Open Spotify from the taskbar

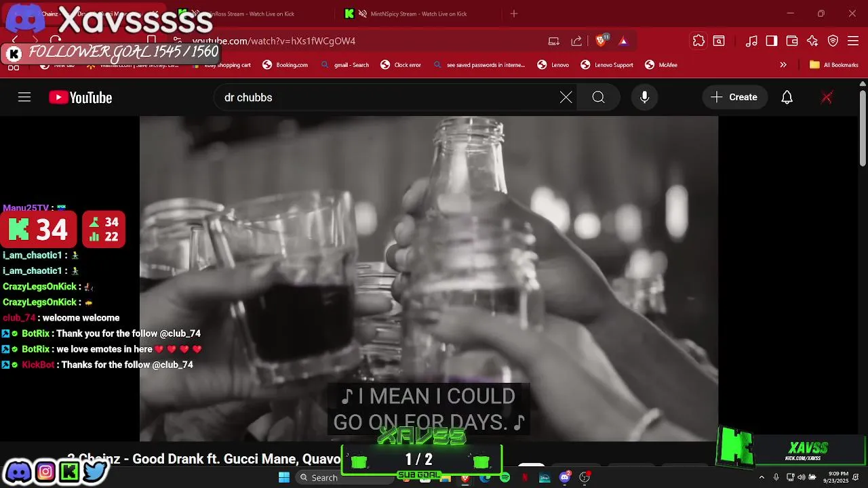[x=505, y=478]
